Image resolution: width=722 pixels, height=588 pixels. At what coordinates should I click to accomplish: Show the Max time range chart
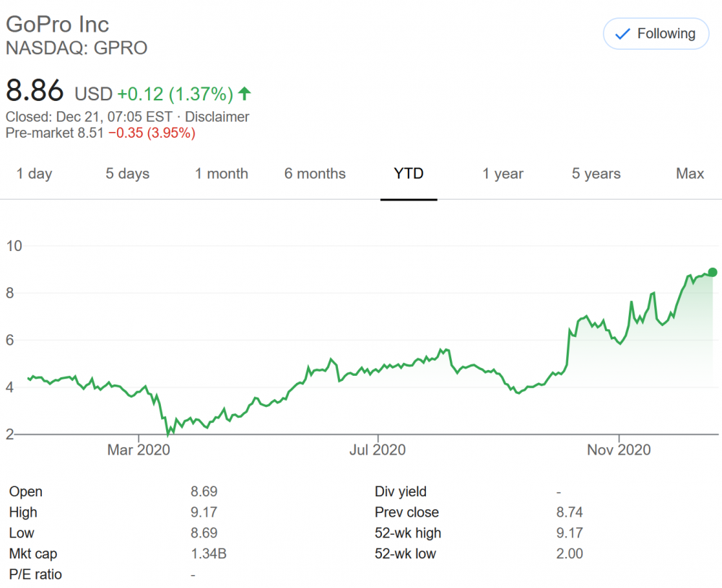point(690,174)
